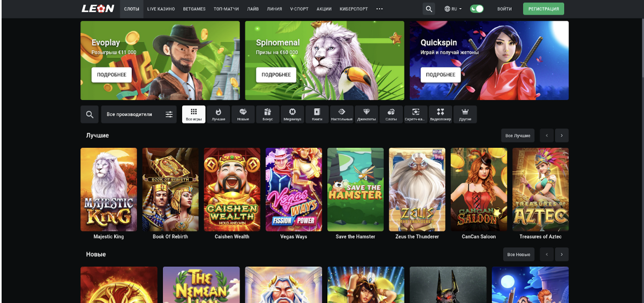
Task: Open the Лайв tab
Action: (253, 9)
